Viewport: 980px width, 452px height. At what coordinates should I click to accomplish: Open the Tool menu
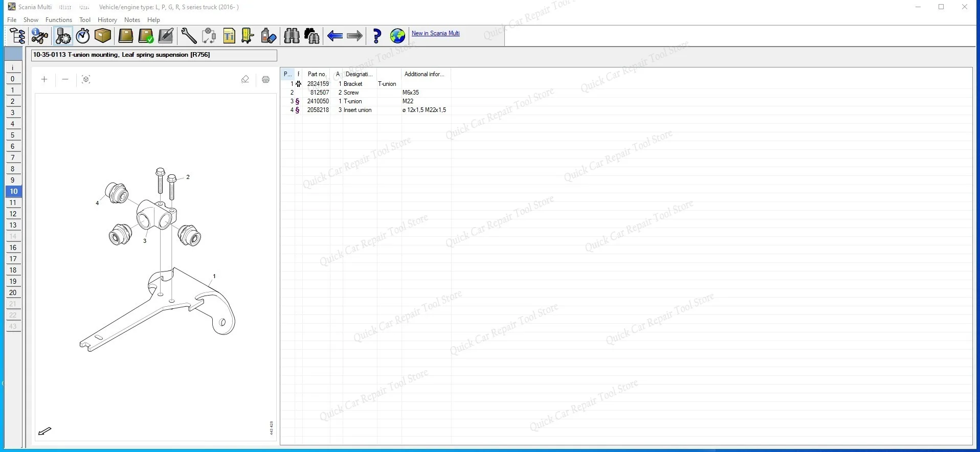tap(85, 20)
